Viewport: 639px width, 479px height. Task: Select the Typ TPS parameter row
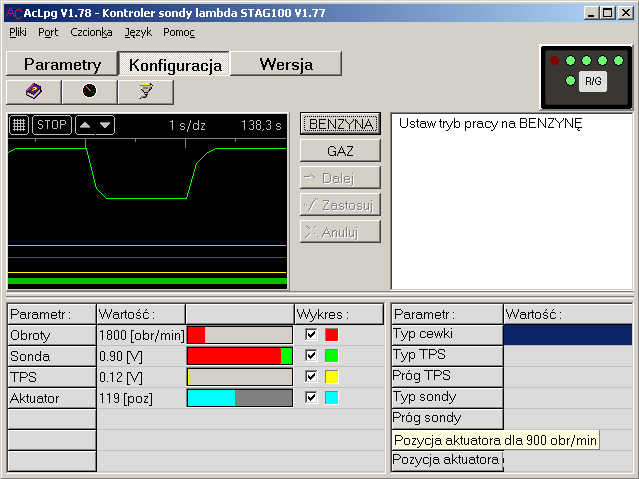[x=447, y=355]
